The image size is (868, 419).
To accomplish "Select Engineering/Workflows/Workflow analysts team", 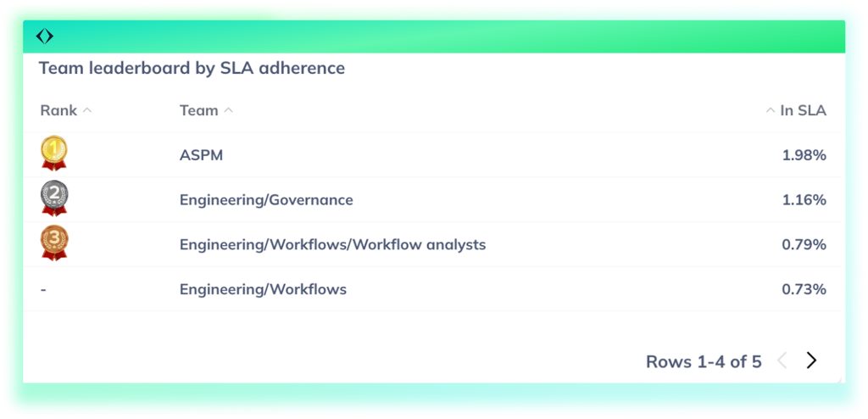I will coord(332,244).
